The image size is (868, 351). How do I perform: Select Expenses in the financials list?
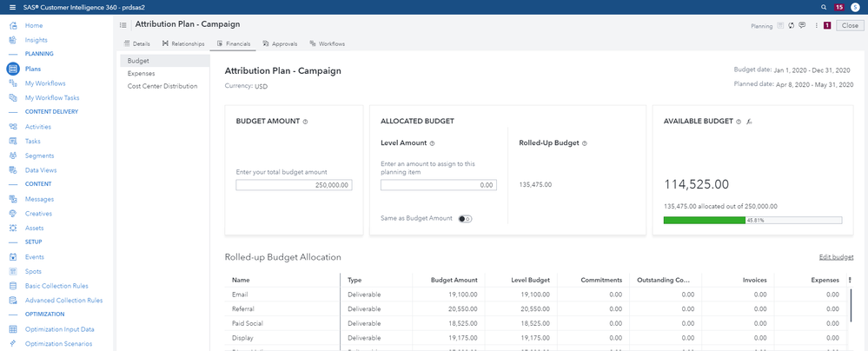pyautogui.click(x=141, y=74)
